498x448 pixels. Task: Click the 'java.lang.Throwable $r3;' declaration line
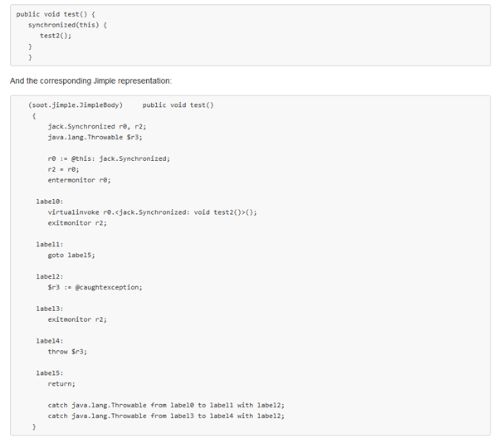(x=95, y=137)
